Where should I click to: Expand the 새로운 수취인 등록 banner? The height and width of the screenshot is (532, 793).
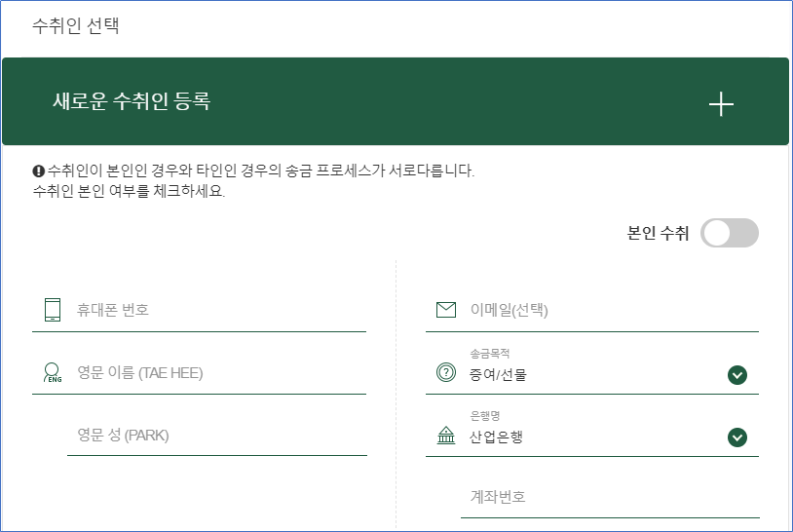(396, 101)
